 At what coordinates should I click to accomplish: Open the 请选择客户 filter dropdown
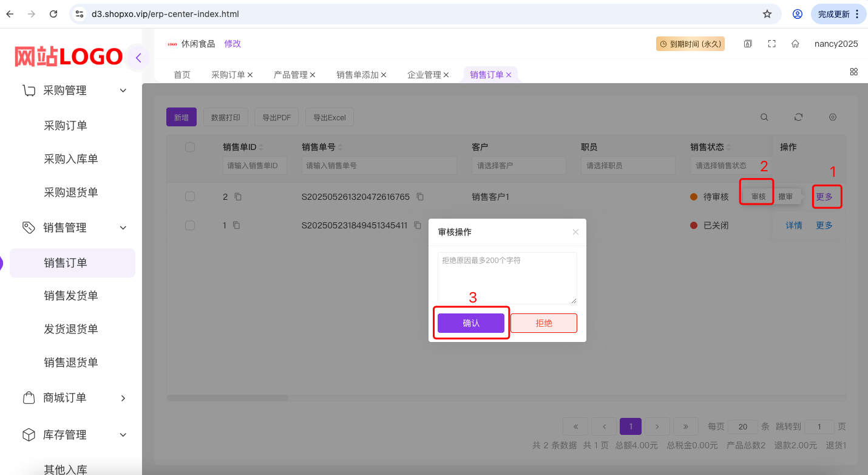click(519, 165)
